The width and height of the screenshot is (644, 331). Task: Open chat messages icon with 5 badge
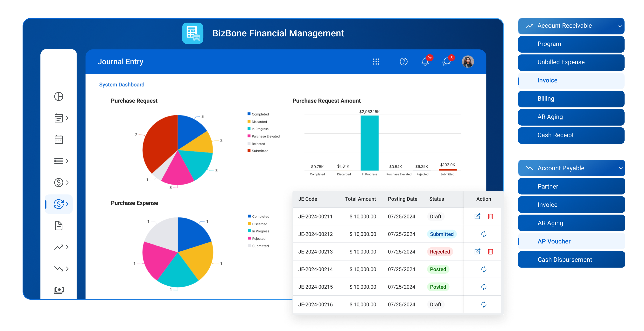(446, 62)
